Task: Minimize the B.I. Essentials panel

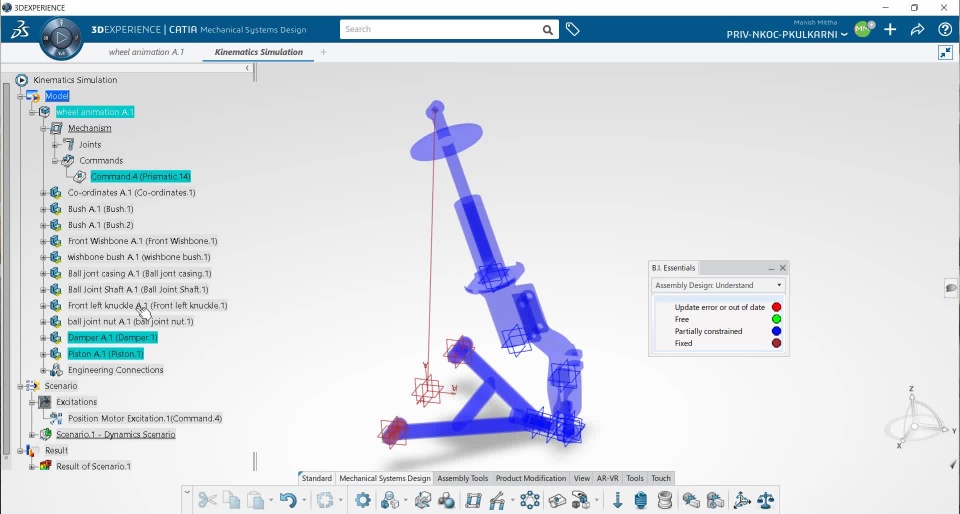Action: (771, 268)
